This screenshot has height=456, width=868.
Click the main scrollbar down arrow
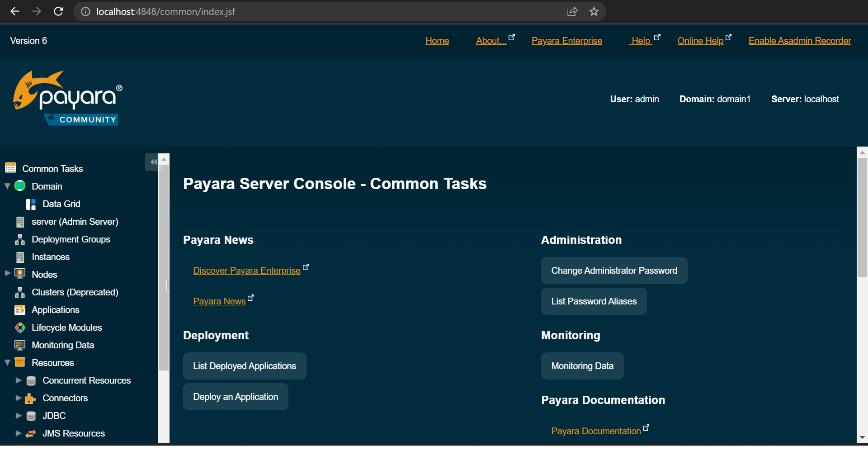863,437
